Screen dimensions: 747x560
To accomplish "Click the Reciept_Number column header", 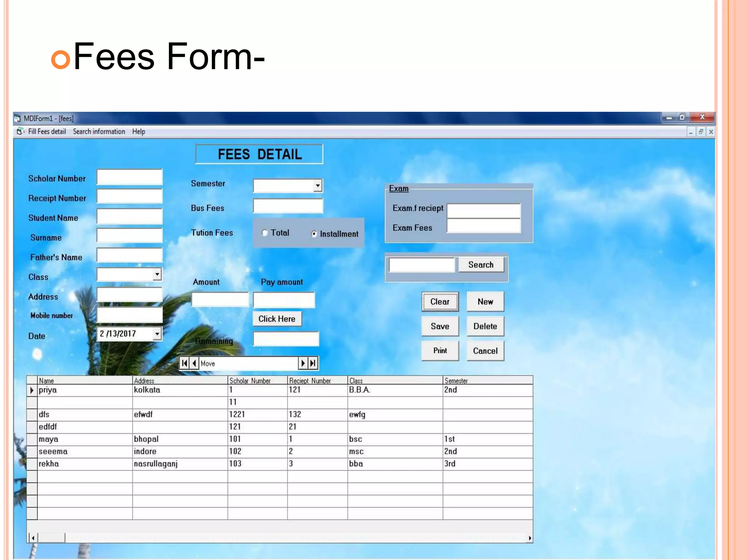I will pyautogui.click(x=317, y=380).
